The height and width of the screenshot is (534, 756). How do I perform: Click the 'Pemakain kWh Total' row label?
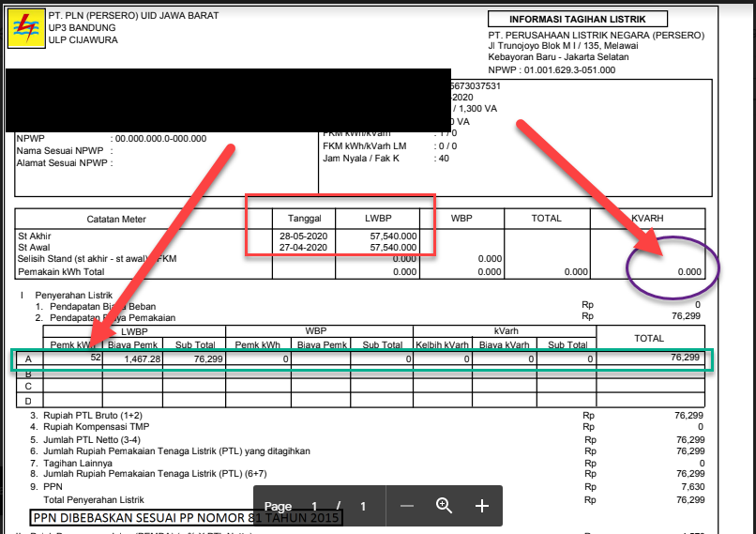[61, 271]
